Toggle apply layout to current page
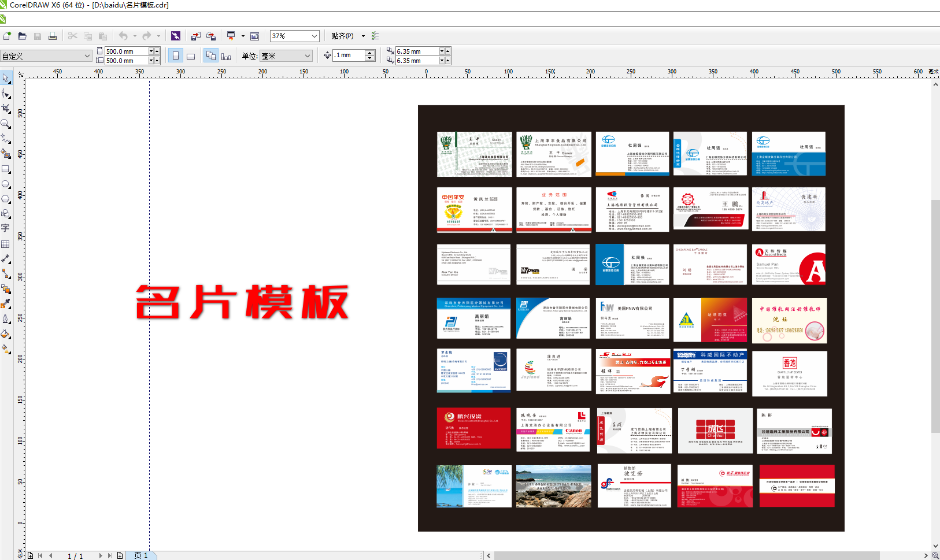Viewport: 940px width, 560px height. (226, 55)
